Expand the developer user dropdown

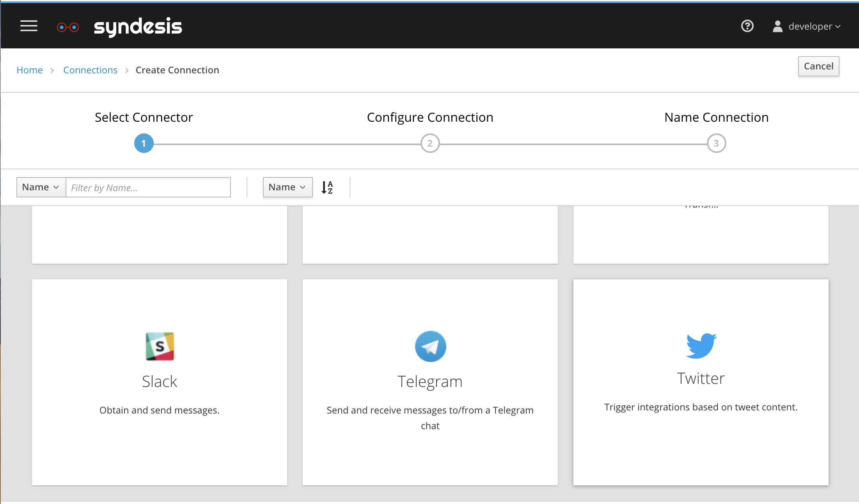[814, 27]
